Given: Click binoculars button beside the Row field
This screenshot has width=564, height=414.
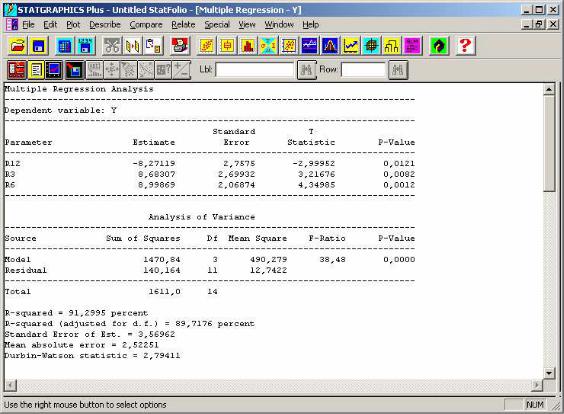Looking at the screenshot, I should 398,70.
